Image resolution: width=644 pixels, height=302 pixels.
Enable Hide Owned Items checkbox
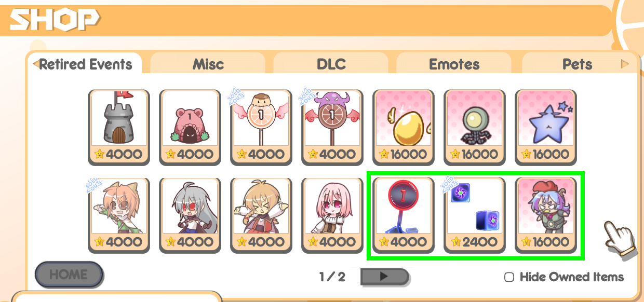click(509, 277)
